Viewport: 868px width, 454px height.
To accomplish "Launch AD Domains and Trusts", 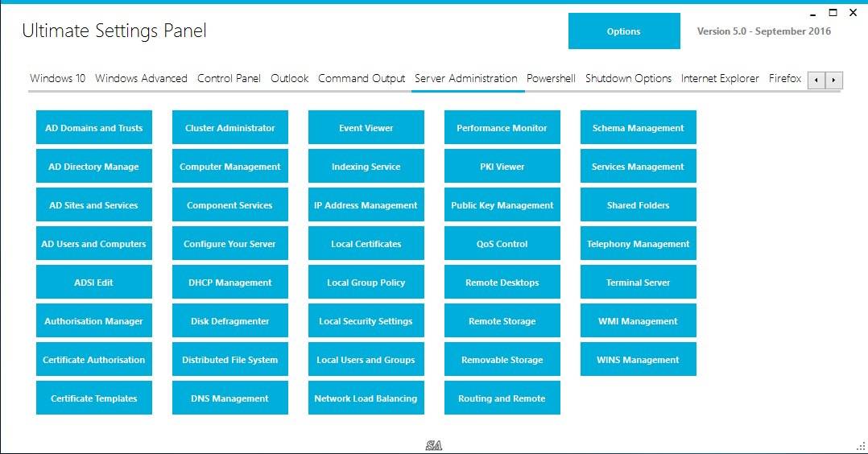I will coord(94,127).
